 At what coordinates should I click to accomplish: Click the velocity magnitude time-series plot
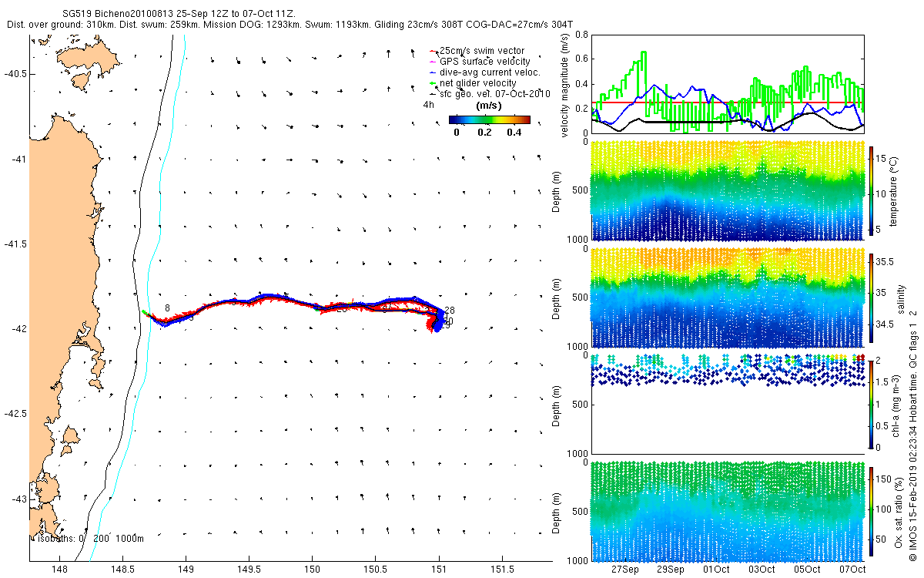[728, 83]
